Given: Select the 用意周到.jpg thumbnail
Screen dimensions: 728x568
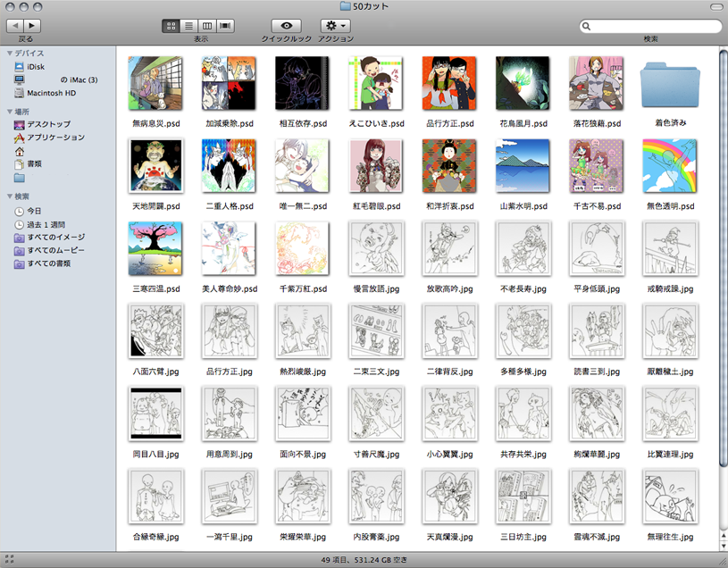Looking at the screenshot, I should pyautogui.click(x=229, y=413).
